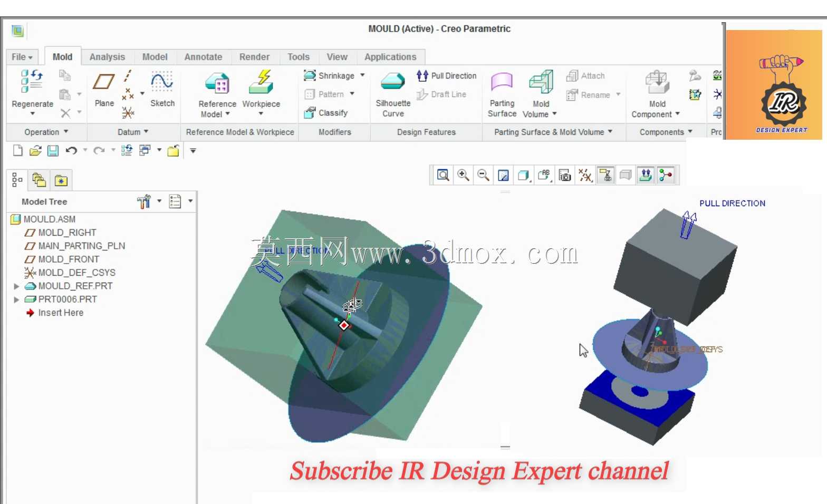
Task: Switch to the View tab
Action: point(337,57)
